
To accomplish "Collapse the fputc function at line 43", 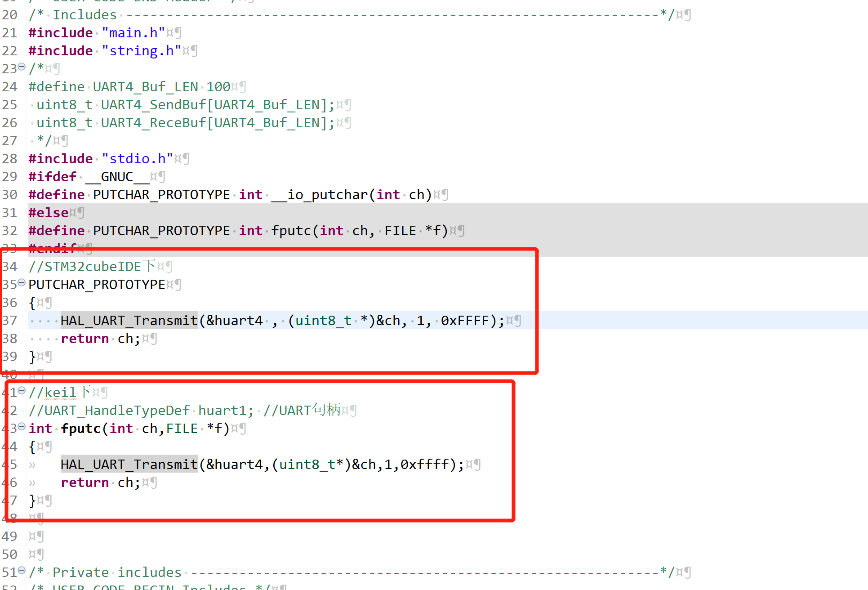I will pyautogui.click(x=21, y=426).
